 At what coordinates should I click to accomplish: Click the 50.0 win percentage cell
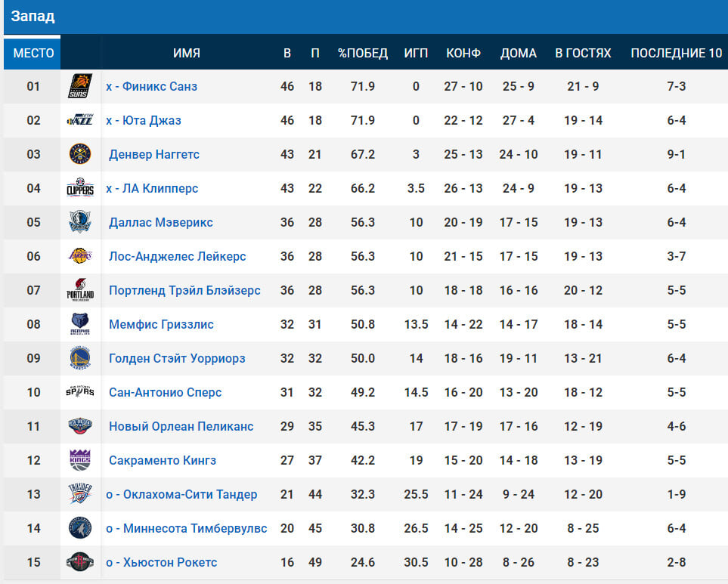tap(363, 358)
